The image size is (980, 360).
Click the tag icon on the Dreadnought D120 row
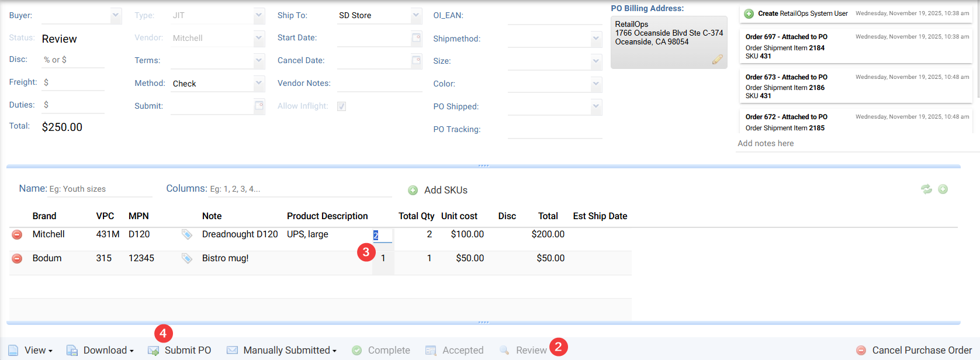(x=187, y=234)
